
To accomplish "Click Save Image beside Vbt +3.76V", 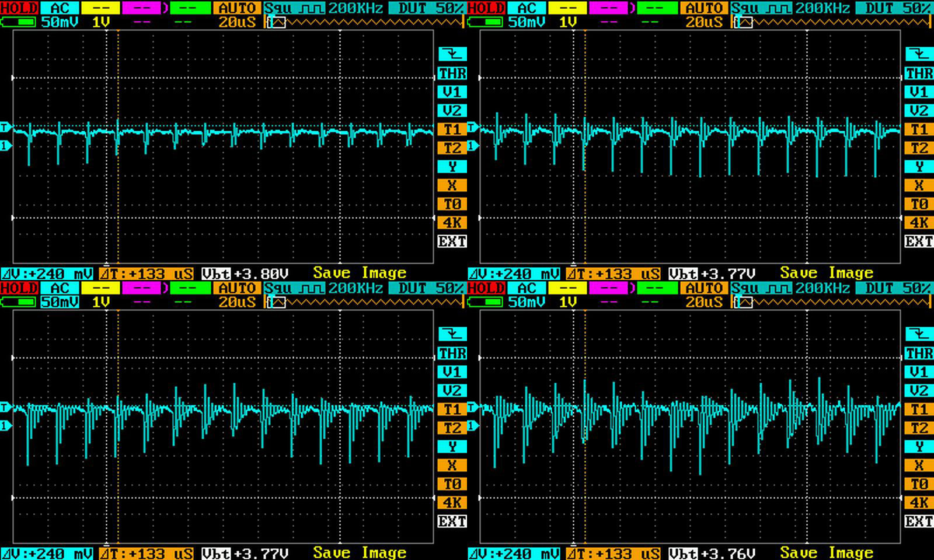I will [827, 553].
